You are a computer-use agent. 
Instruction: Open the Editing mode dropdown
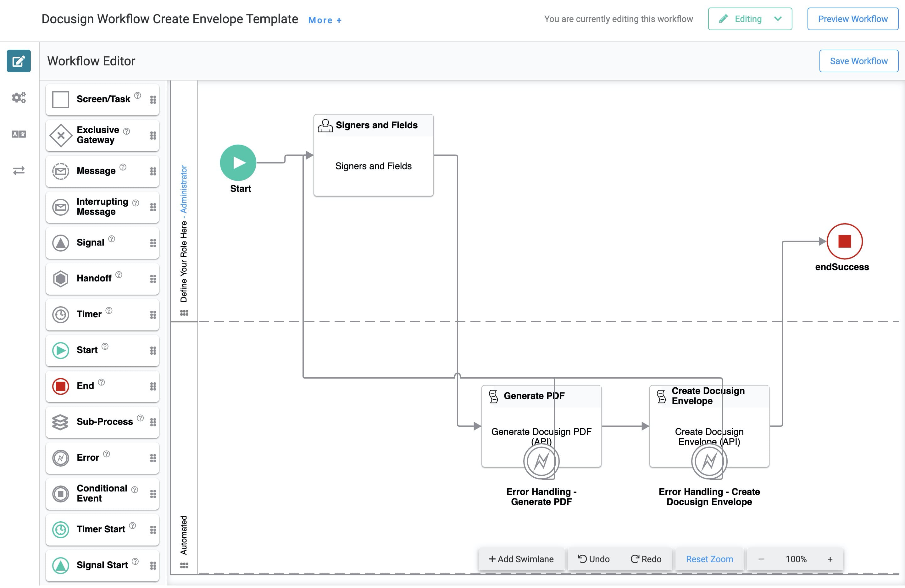750,19
